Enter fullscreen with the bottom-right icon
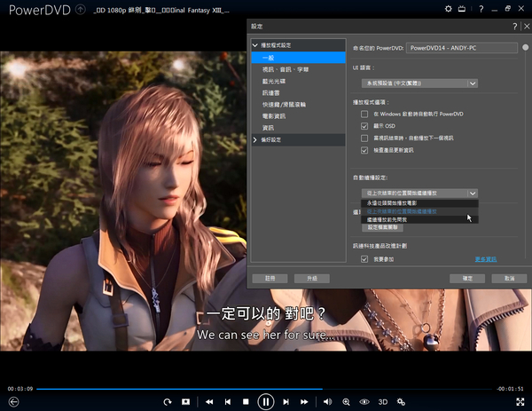The height and width of the screenshot is (411, 532). click(x=519, y=402)
